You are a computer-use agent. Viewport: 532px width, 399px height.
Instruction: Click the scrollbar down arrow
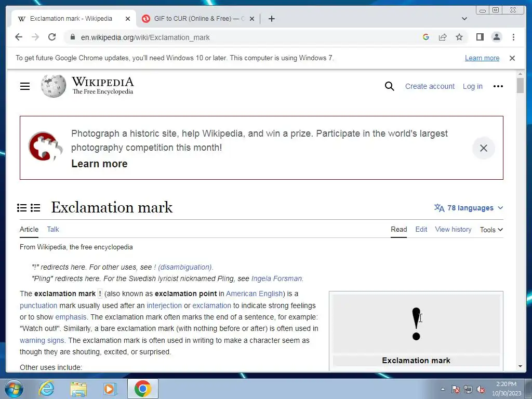coord(520,366)
